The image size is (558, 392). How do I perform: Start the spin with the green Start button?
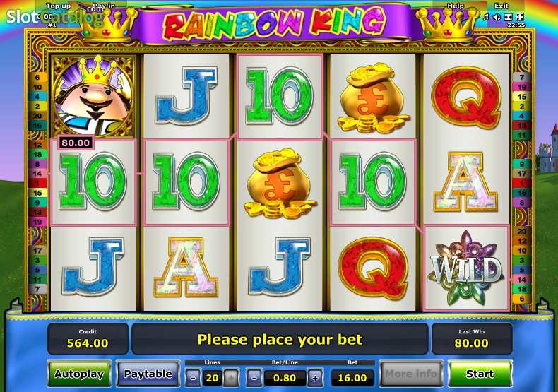pos(480,374)
